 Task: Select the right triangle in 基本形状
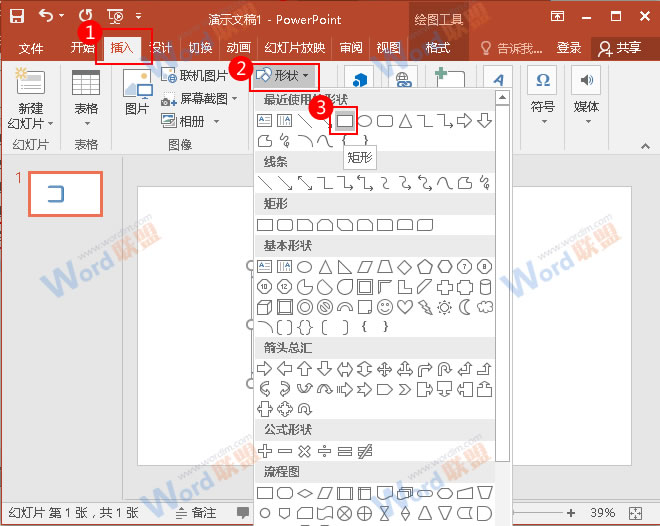coord(345,267)
